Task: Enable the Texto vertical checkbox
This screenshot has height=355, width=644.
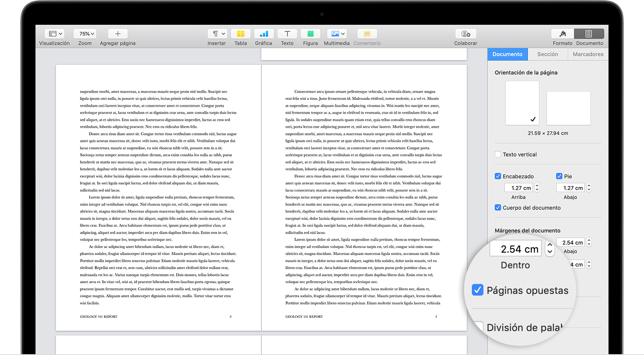Action: pyautogui.click(x=498, y=154)
